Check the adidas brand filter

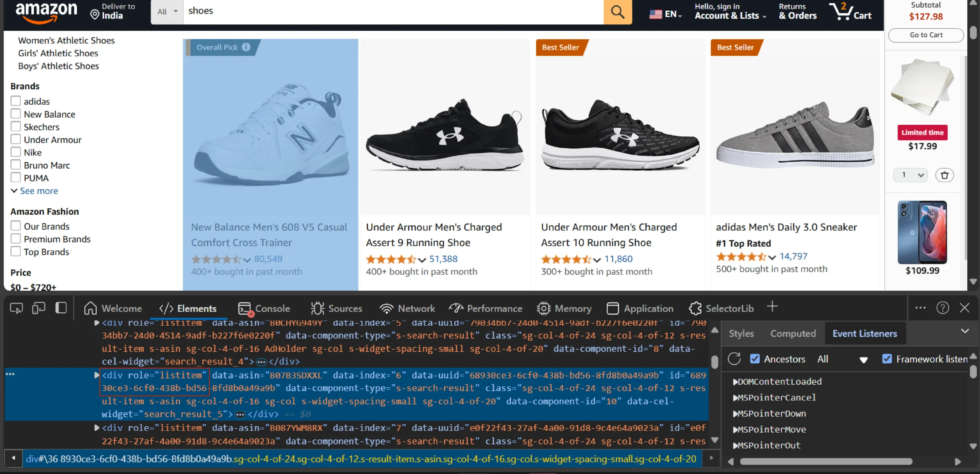(16, 101)
